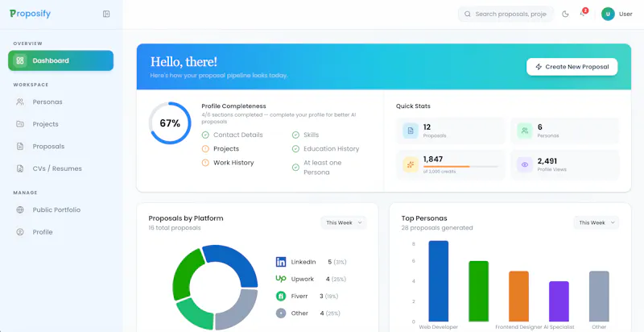Click the 12 Proposals stat card icon
The image size is (644, 332).
point(411,131)
